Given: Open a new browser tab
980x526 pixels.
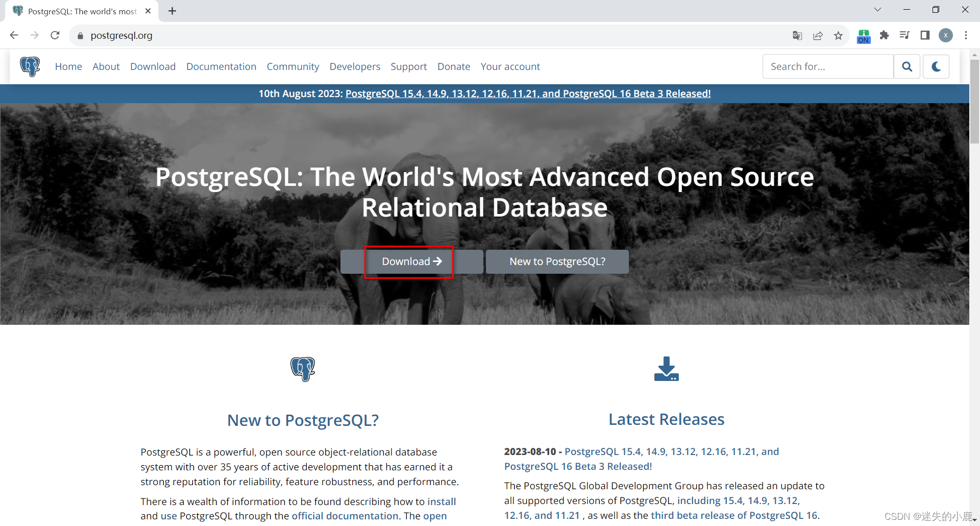Looking at the screenshot, I should click(173, 11).
